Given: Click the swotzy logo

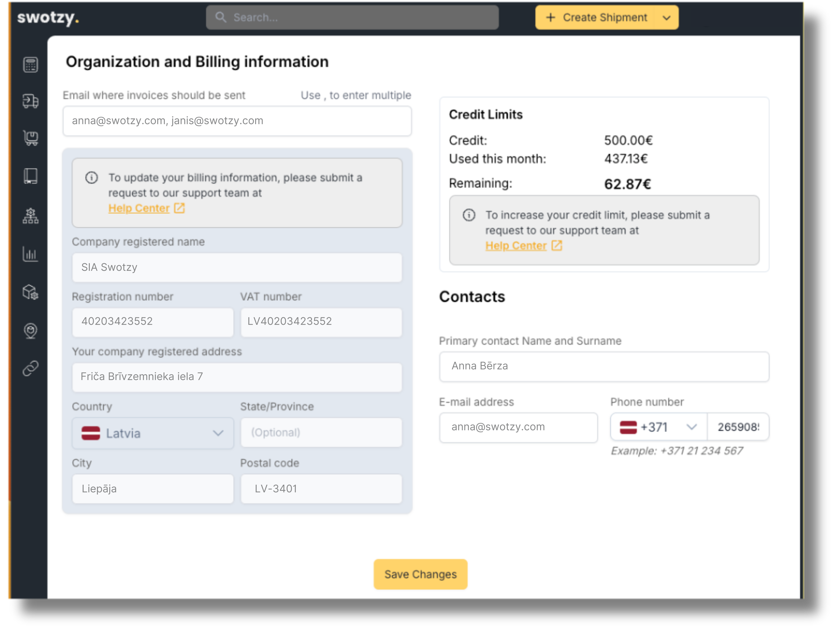Looking at the screenshot, I should point(48,18).
